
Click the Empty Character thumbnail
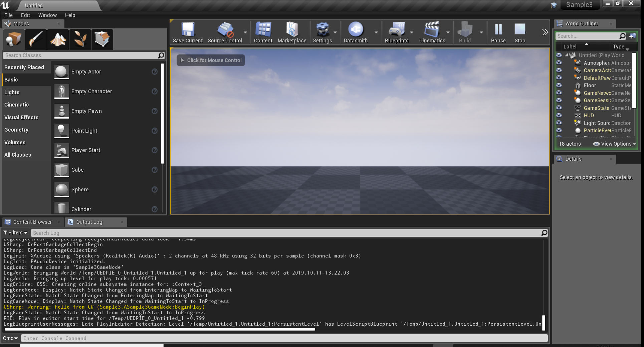coord(62,92)
